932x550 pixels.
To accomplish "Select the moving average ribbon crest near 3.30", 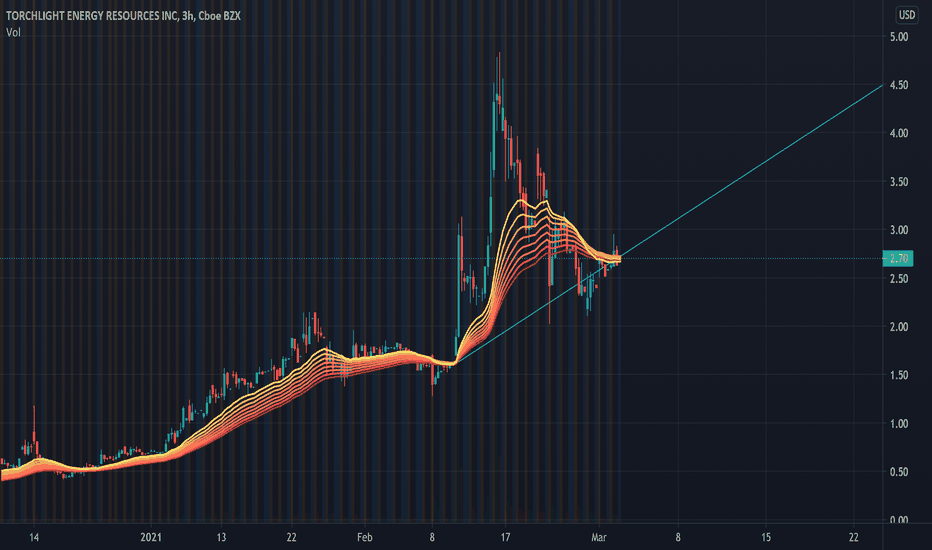I will 521,201.
